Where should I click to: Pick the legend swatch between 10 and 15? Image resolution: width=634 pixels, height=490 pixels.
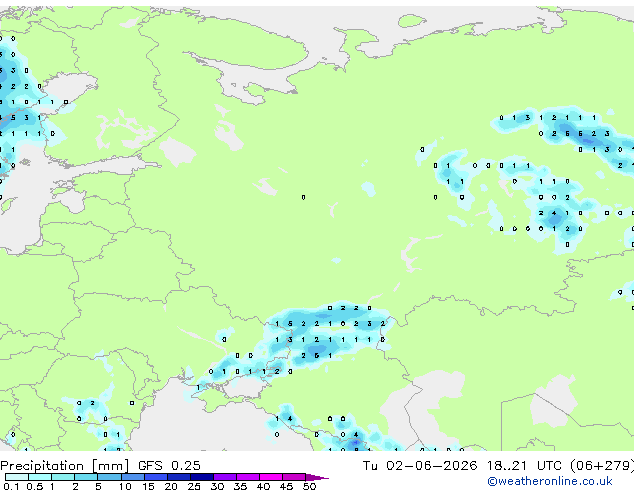coord(133,477)
